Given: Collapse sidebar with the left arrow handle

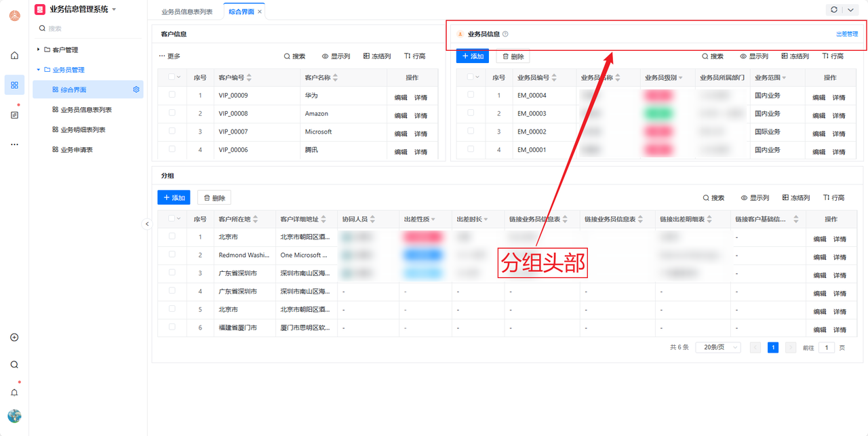Looking at the screenshot, I should click(147, 224).
